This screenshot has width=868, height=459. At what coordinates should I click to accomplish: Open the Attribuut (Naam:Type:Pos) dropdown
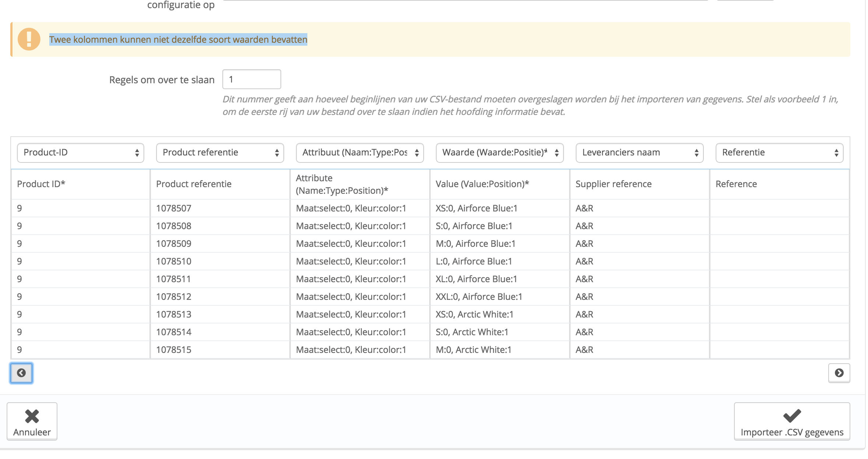tap(360, 153)
